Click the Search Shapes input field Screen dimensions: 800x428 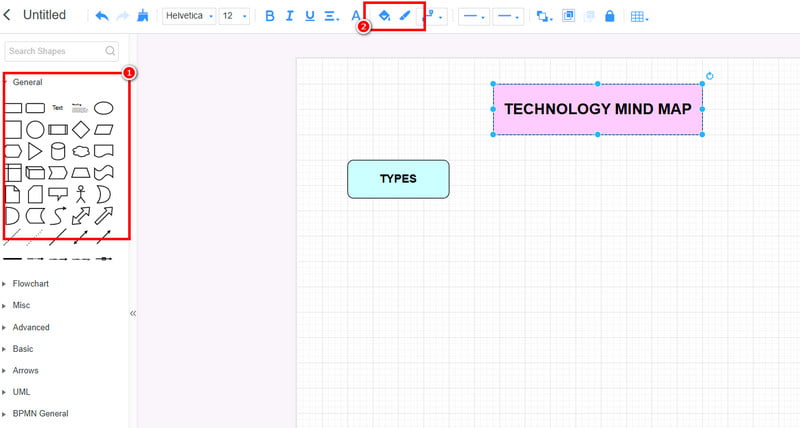56,51
